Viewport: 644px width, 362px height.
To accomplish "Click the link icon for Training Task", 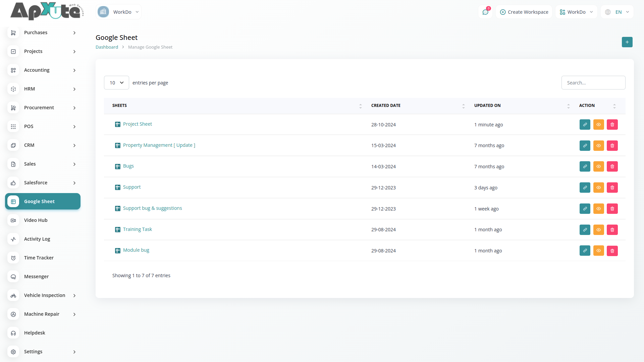I will click(585, 230).
